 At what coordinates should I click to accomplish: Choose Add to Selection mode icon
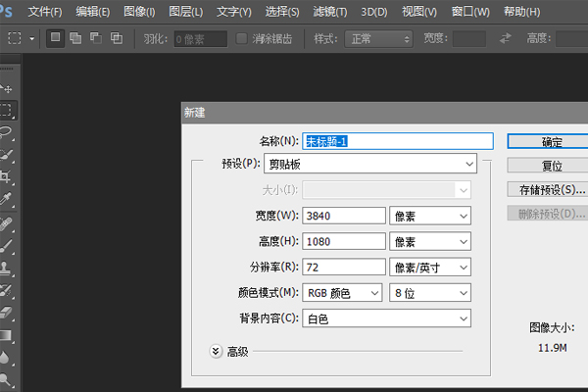click(x=75, y=38)
